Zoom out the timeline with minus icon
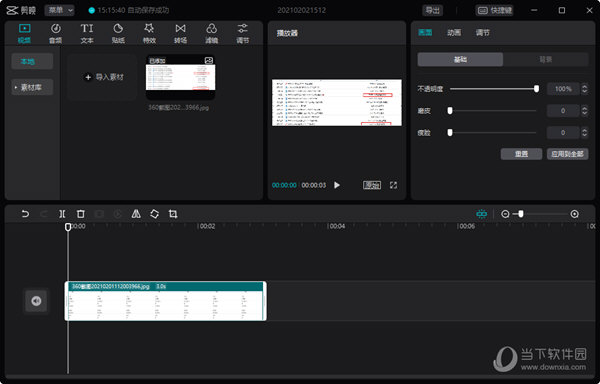Image resolution: width=600 pixels, height=384 pixels. [505, 214]
